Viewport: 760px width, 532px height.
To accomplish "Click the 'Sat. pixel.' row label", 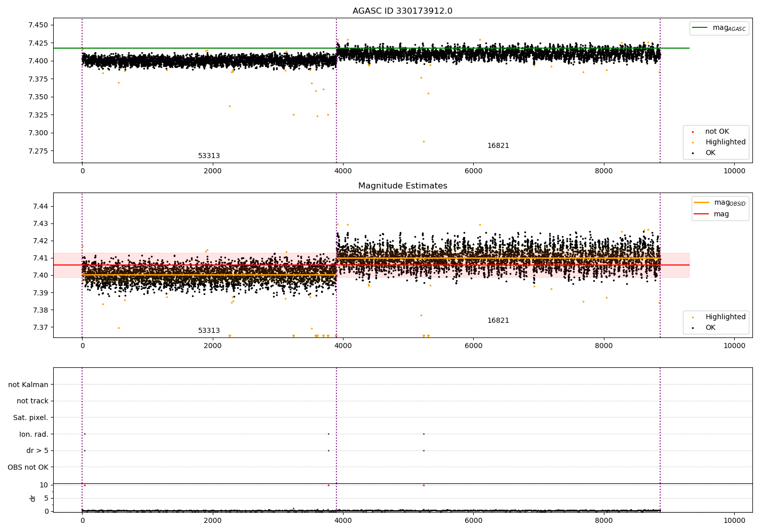I will click(x=31, y=418).
